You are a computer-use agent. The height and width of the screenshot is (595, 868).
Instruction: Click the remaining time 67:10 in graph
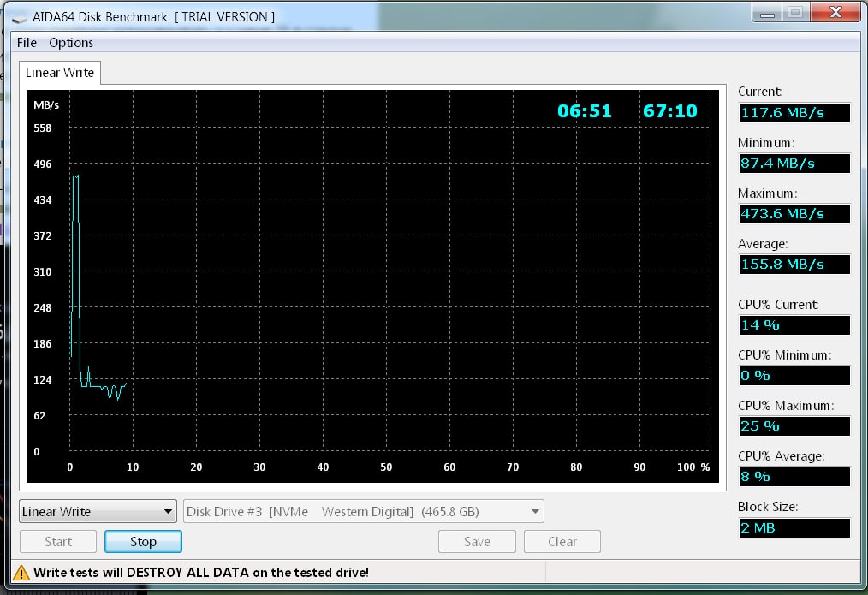(x=669, y=111)
